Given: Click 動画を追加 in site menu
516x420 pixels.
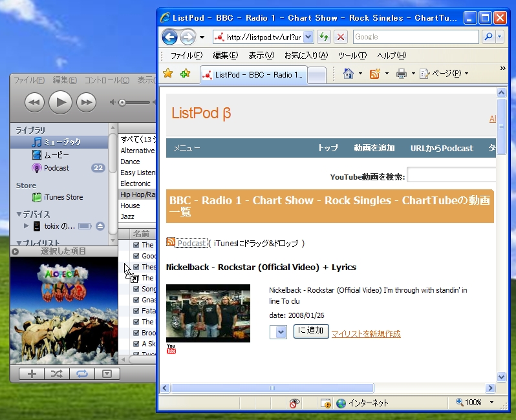Looking at the screenshot, I should pyautogui.click(x=374, y=148).
